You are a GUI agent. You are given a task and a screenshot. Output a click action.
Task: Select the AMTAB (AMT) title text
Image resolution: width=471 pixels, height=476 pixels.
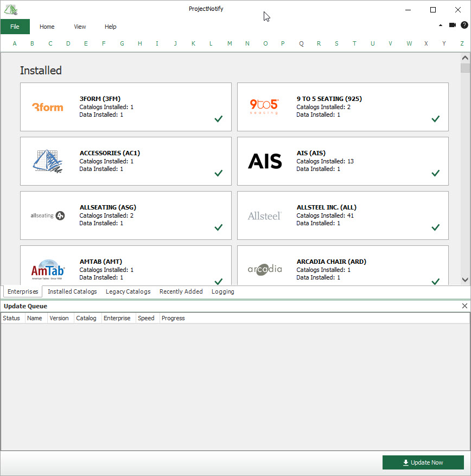[x=101, y=262]
